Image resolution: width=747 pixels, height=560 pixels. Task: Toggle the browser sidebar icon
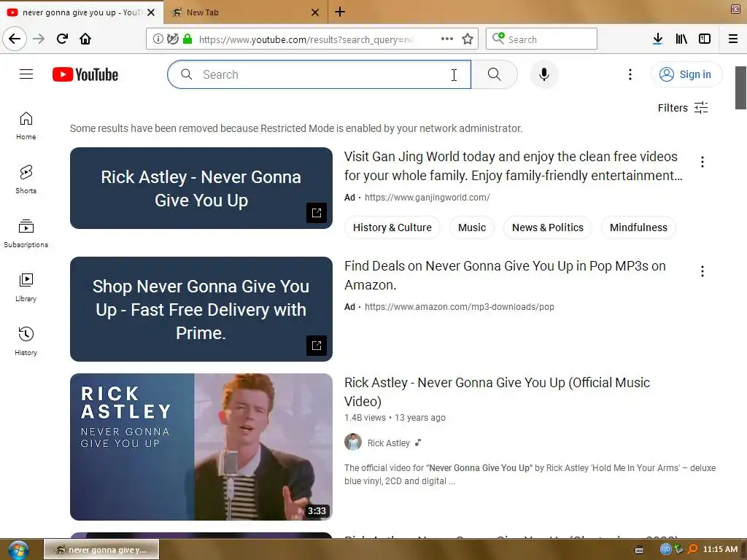[705, 39]
